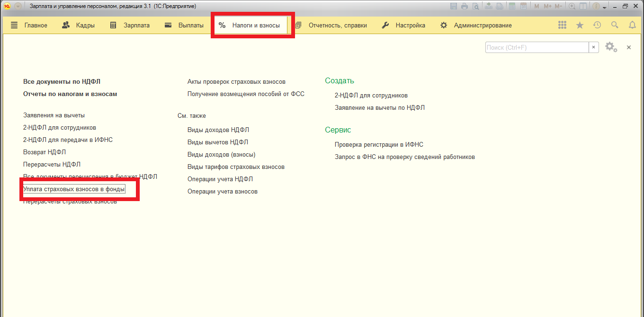Open Все документы перечисления в бюджет НДФЛ

(90, 176)
